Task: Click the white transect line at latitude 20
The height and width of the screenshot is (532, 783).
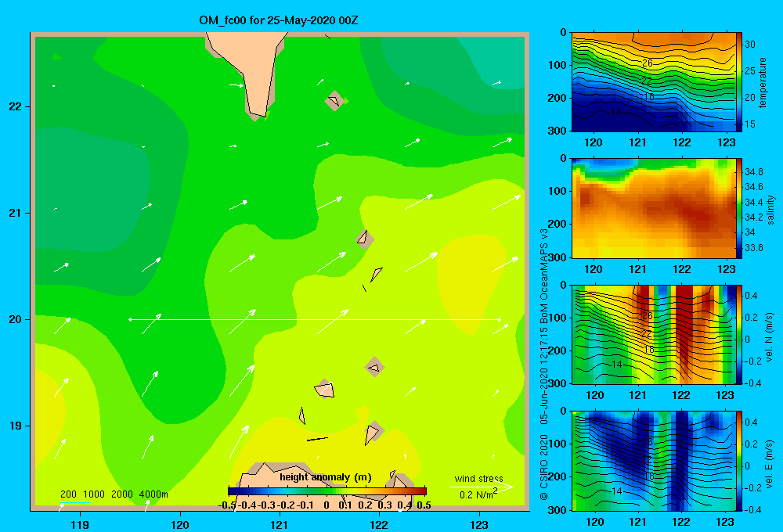Action: click(315, 319)
